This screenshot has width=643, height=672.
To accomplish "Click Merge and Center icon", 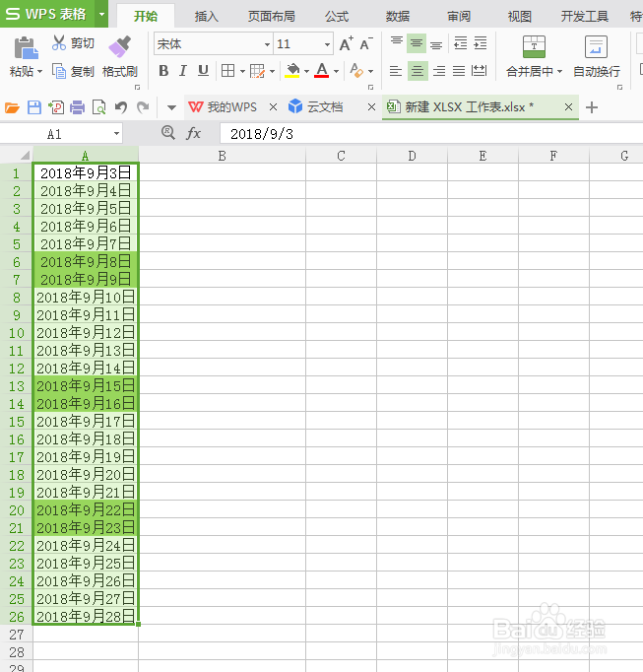I will coord(534,46).
